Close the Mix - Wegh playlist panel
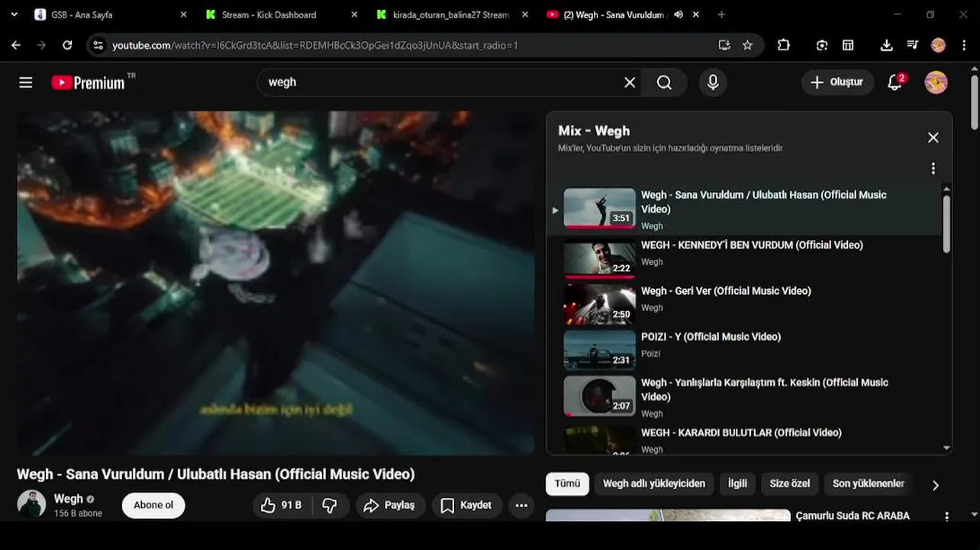The height and width of the screenshot is (550, 980). coord(933,137)
